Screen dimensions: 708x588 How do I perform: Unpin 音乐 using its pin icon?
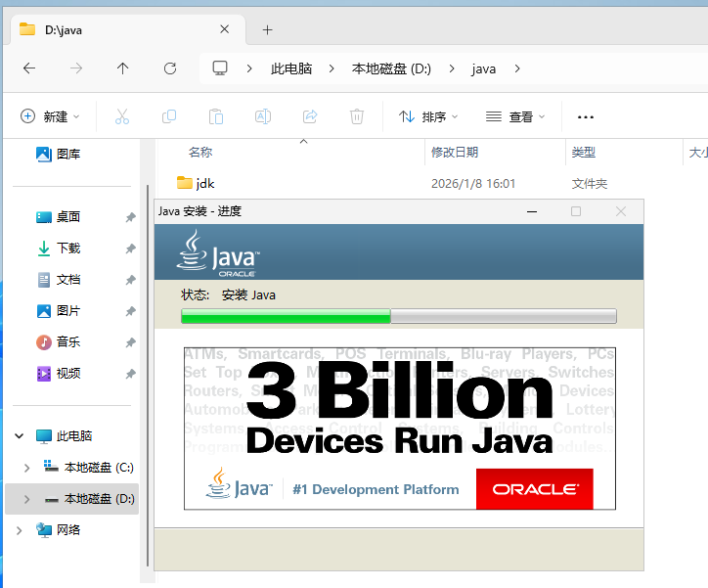(x=130, y=342)
